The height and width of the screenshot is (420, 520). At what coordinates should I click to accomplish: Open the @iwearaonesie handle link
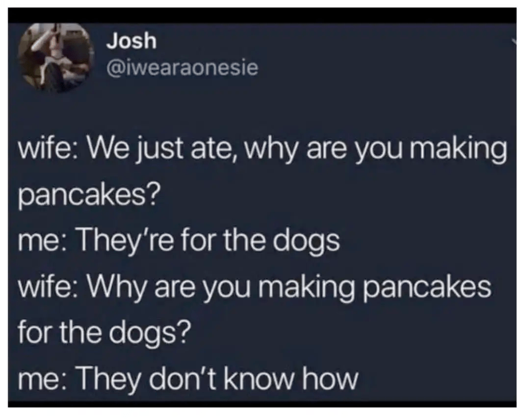pos(182,68)
